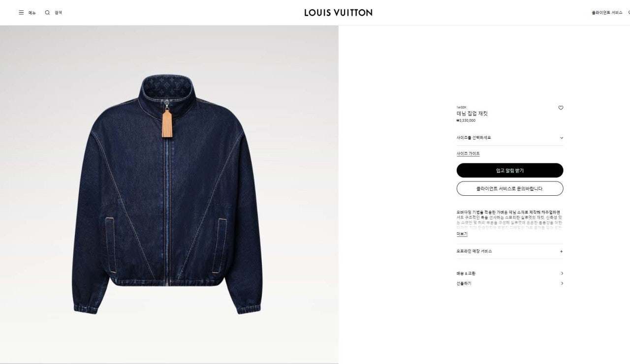Click the 검색 search label
The height and width of the screenshot is (364, 630).
tap(58, 13)
